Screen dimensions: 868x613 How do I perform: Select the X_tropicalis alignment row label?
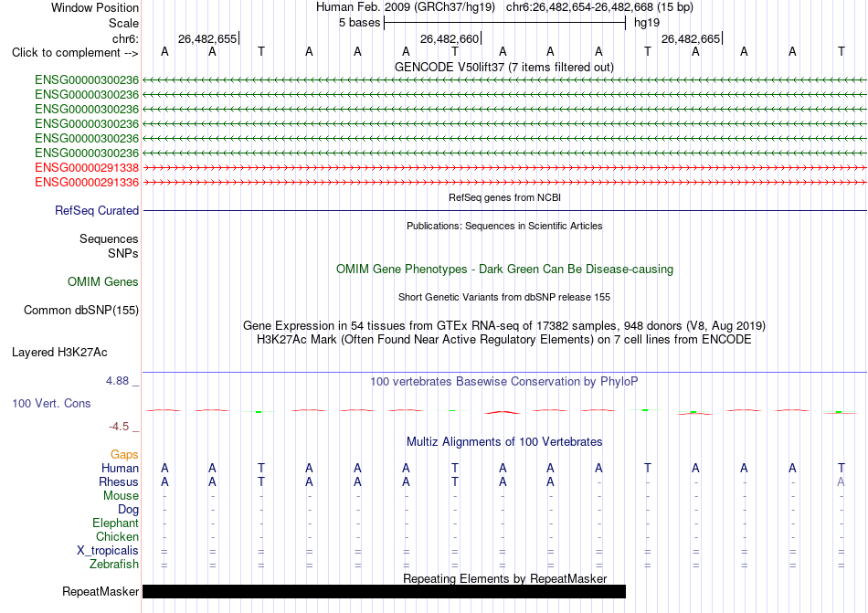coord(108,551)
